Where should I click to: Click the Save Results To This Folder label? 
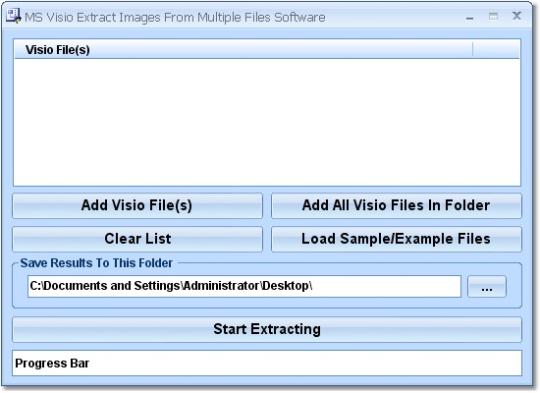pos(96,263)
